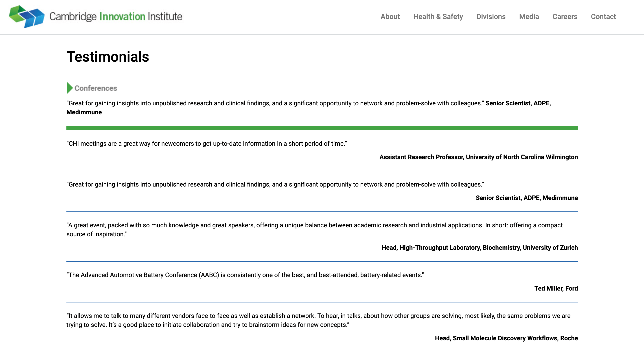Click the University of North Carolina Wilmington attribution
This screenshot has width=644, height=352.
(478, 157)
